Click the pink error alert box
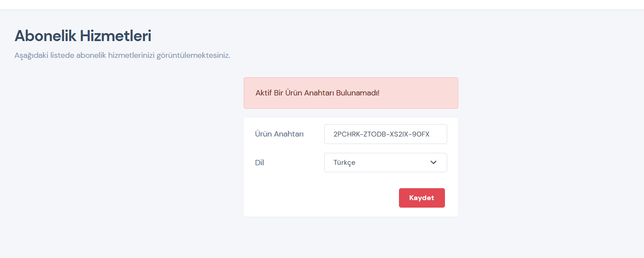This screenshot has width=644, height=258. (x=351, y=93)
